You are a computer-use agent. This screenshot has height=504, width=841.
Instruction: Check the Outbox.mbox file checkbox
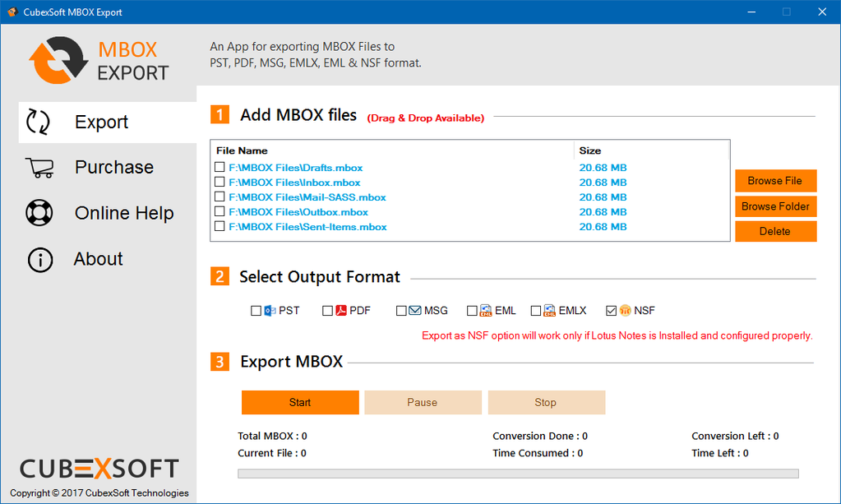[219, 211]
